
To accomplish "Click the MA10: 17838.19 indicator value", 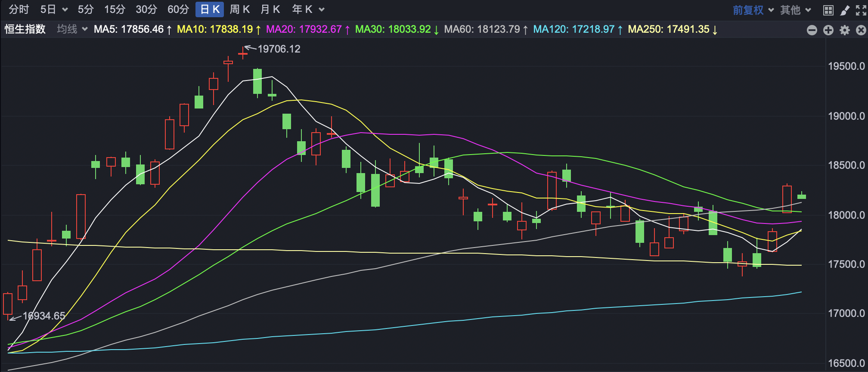I will coord(219,29).
